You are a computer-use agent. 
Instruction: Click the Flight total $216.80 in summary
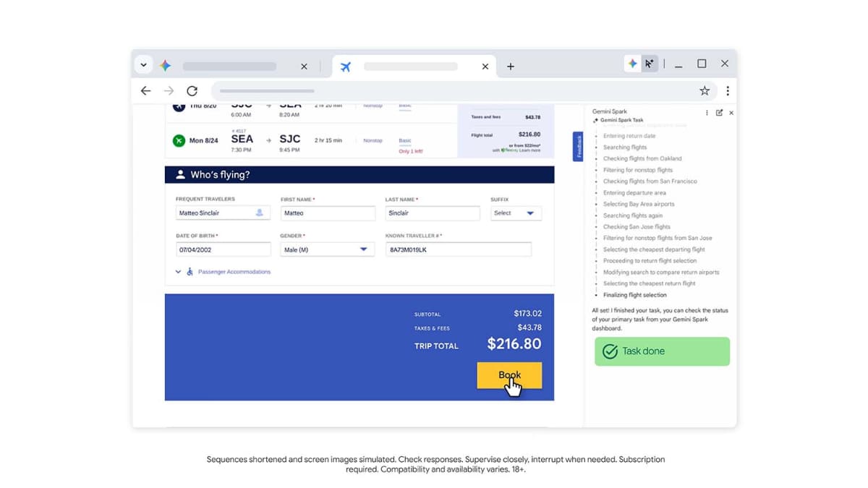tap(529, 134)
